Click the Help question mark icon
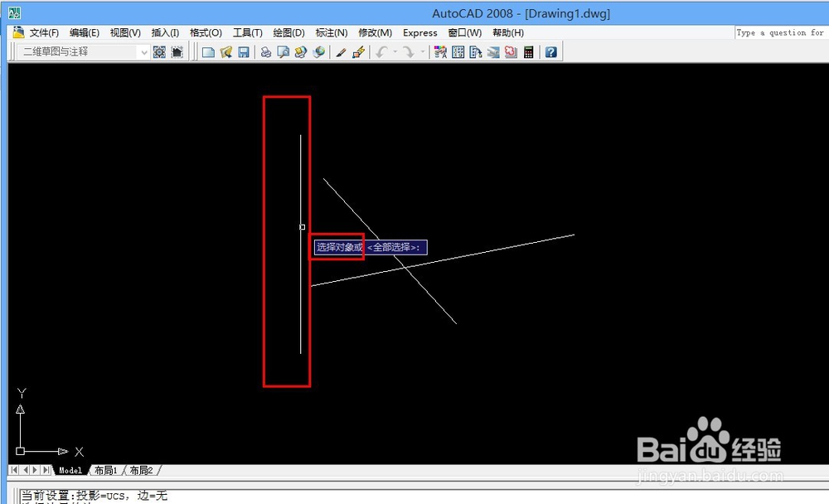This screenshot has height=504, width=829. [x=551, y=52]
